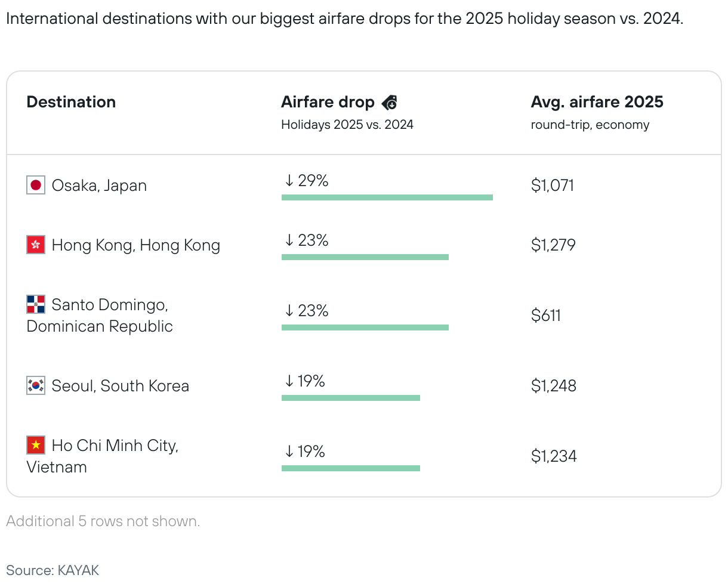Click the South Korea flag icon

pyautogui.click(x=36, y=386)
